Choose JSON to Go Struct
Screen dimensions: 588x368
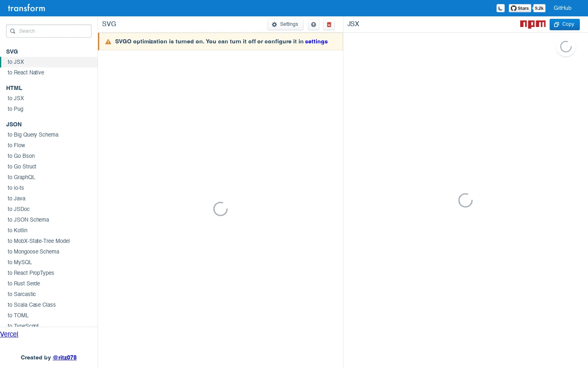point(49,167)
